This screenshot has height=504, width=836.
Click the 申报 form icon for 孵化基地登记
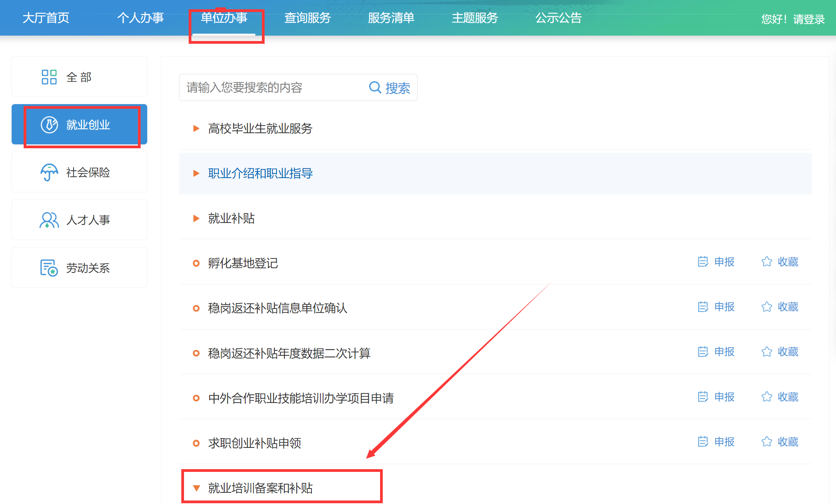(703, 262)
